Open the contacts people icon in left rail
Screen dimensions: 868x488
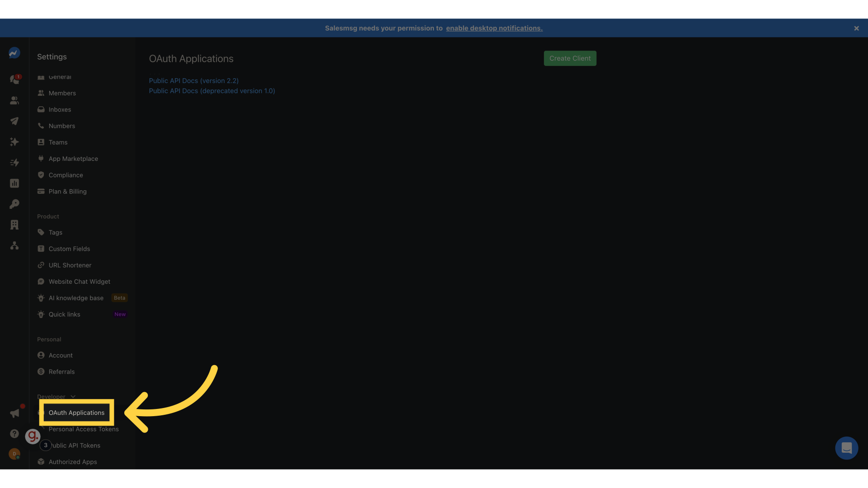(14, 100)
